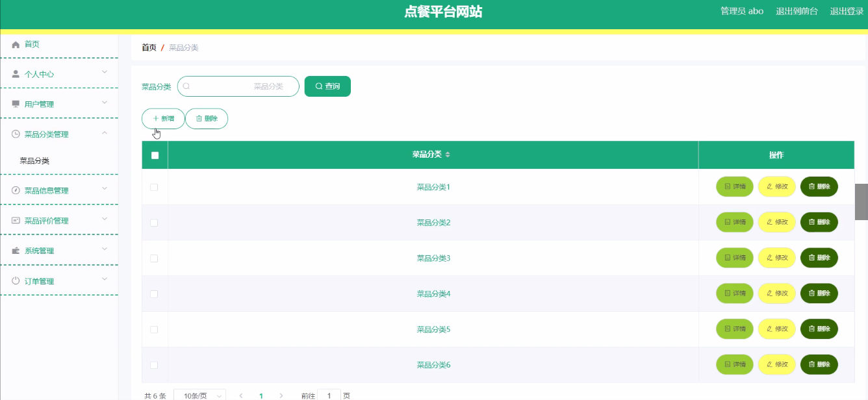The width and height of the screenshot is (868, 400).
Task: Click the 新增 add button
Action: click(x=163, y=119)
